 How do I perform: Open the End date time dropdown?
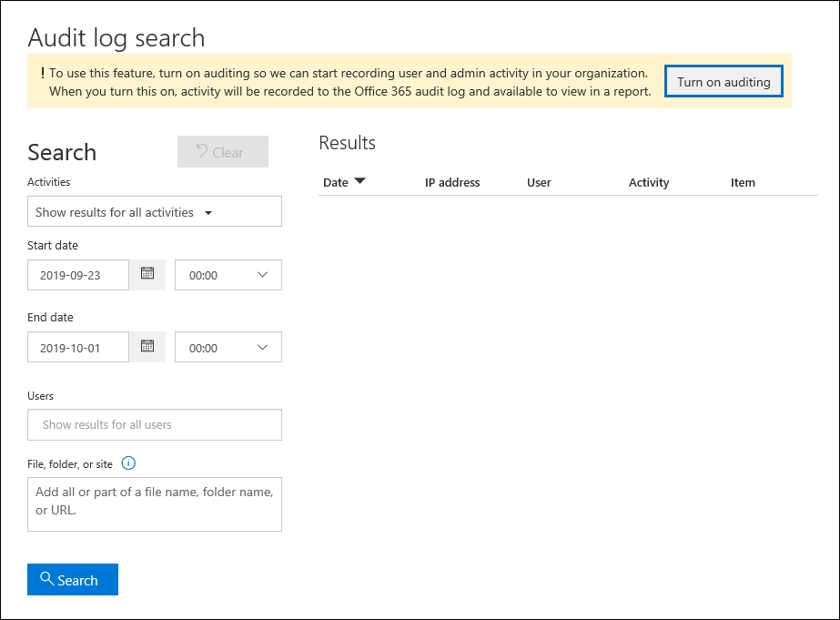228,347
